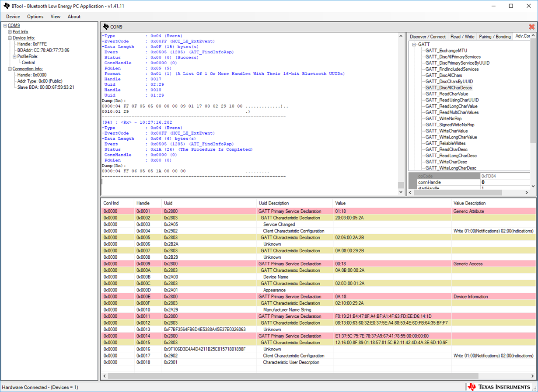Click attribute table horizontal scrollbar right arrow

tap(533, 376)
